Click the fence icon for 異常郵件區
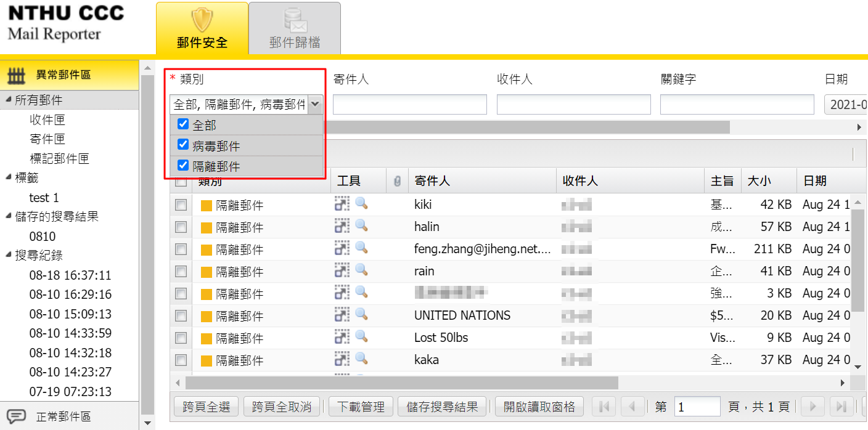Image resolution: width=868 pixels, height=430 pixels. pos(16,75)
